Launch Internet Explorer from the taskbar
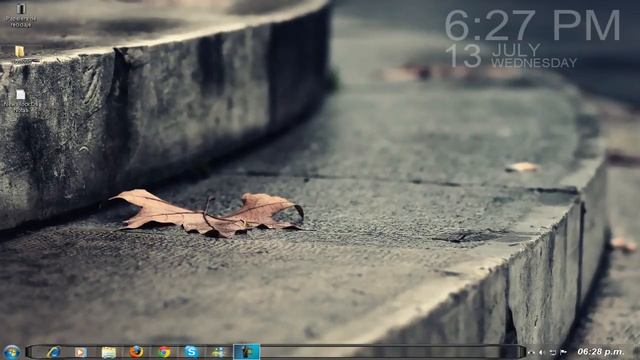 pyautogui.click(x=53, y=352)
